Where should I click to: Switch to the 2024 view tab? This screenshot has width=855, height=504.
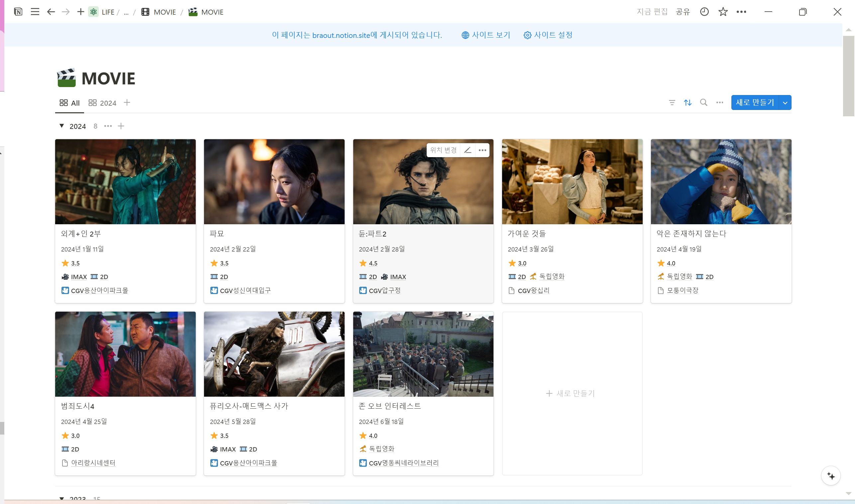[x=102, y=103]
